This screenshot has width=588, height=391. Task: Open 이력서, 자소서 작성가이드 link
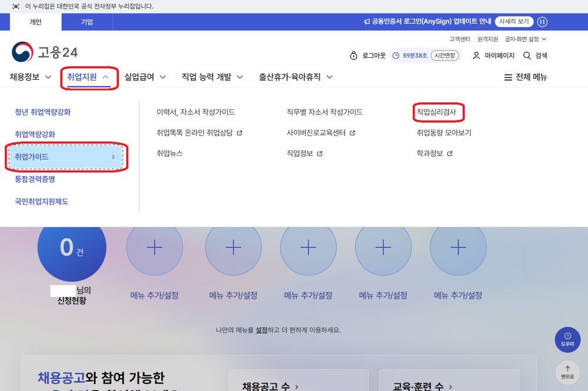click(x=196, y=112)
